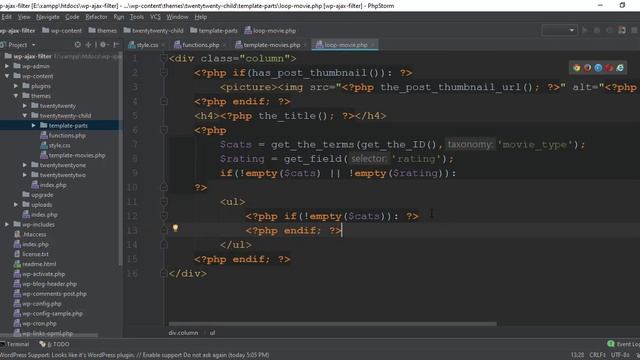Expand the plugins folder

click(16, 86)
